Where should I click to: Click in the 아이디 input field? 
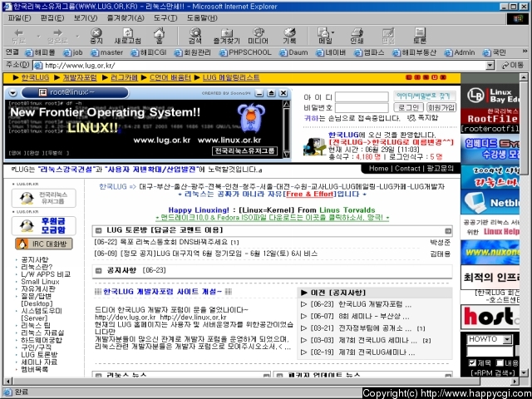click(362, 97)
